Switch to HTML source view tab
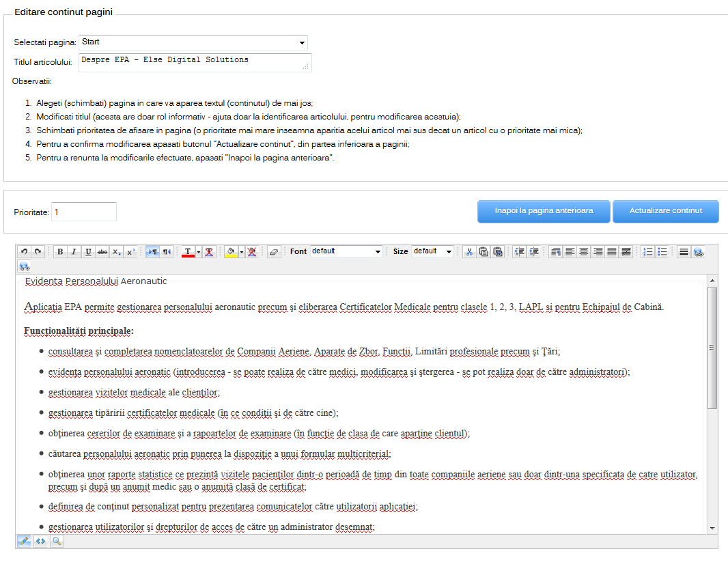The image size is (728, 562). pyautogui.click(x=40, y=542)
